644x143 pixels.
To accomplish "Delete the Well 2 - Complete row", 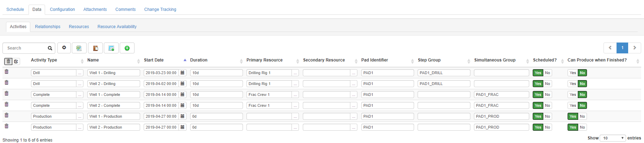I will click(x=6, y=104).
